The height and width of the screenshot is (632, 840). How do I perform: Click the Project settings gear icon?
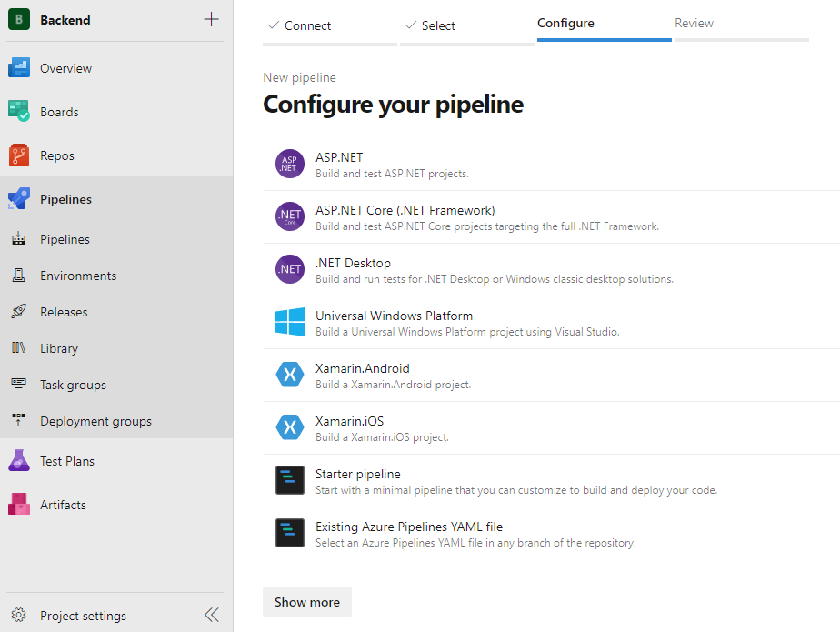19,616
